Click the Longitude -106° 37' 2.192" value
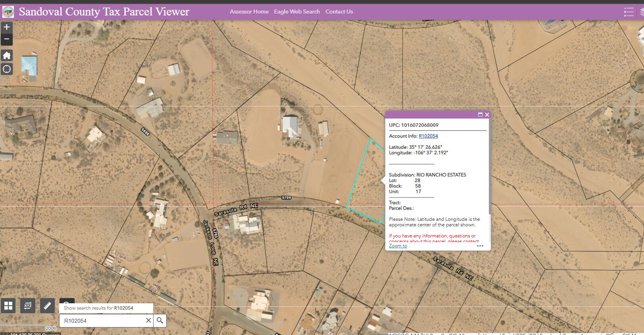This screenshot has width=644, height=335. pyautogui.click(x=418, y=153)
